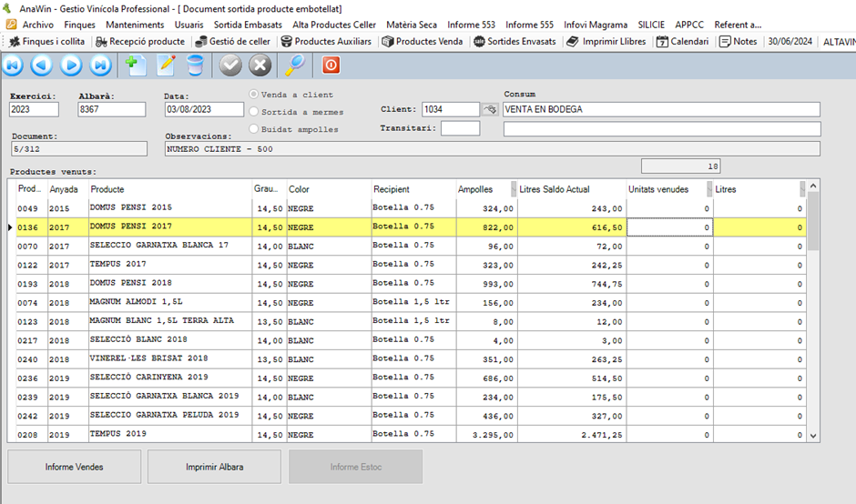Click the red power exit icon
856x504 pixels.
[331, 66]
